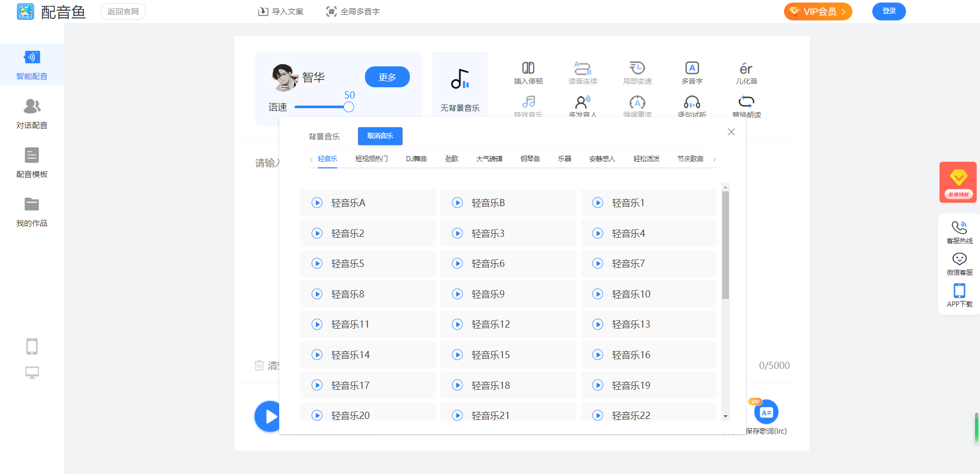Click the 更多 voices button
The image size is (980, 474).
[x=387, y=77]
